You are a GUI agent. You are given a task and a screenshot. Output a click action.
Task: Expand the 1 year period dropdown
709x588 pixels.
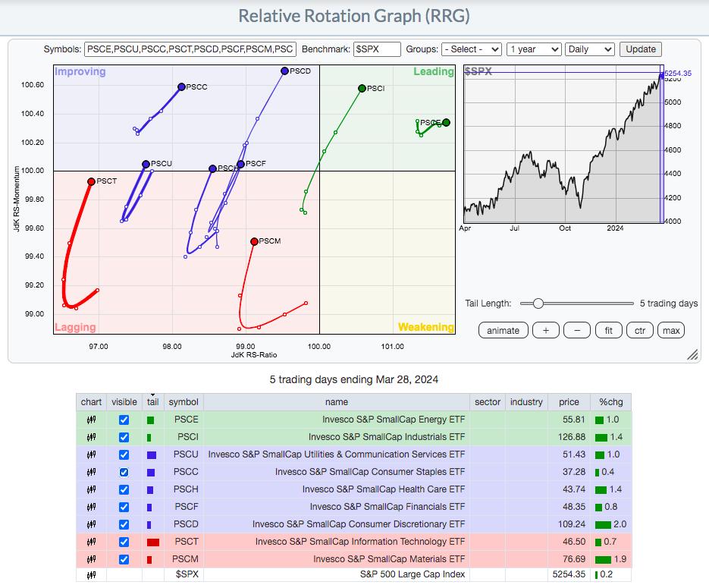(x=533, y=49)
